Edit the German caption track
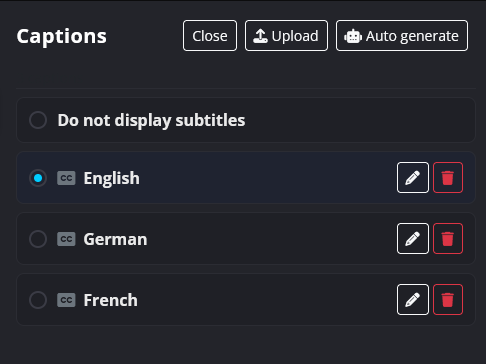The width and height of the screenshot is (486, 364). pyautogui.click(x=413, y=239)
